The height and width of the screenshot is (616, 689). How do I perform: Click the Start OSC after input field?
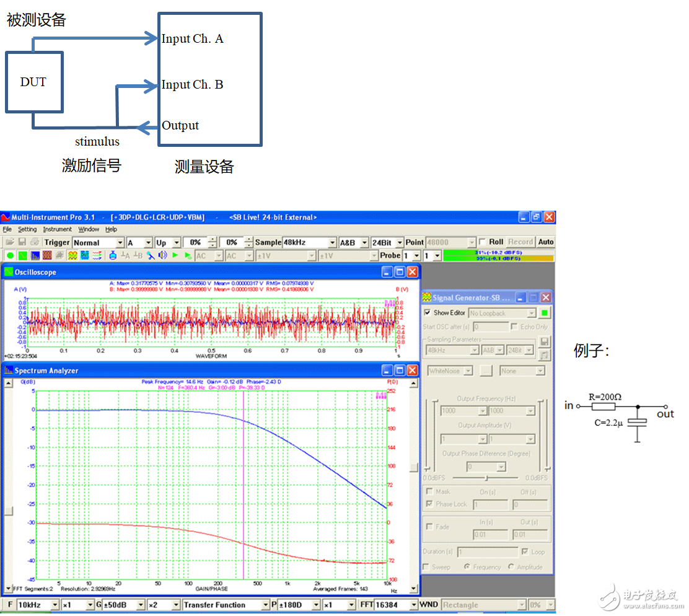tap(491, 327)
